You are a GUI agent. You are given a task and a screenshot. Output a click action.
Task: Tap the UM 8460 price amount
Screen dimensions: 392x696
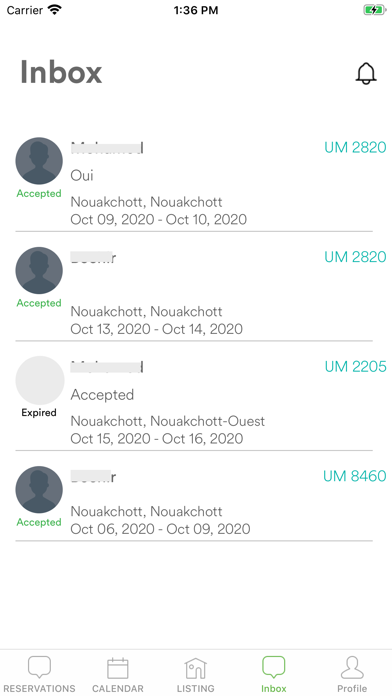355,476
